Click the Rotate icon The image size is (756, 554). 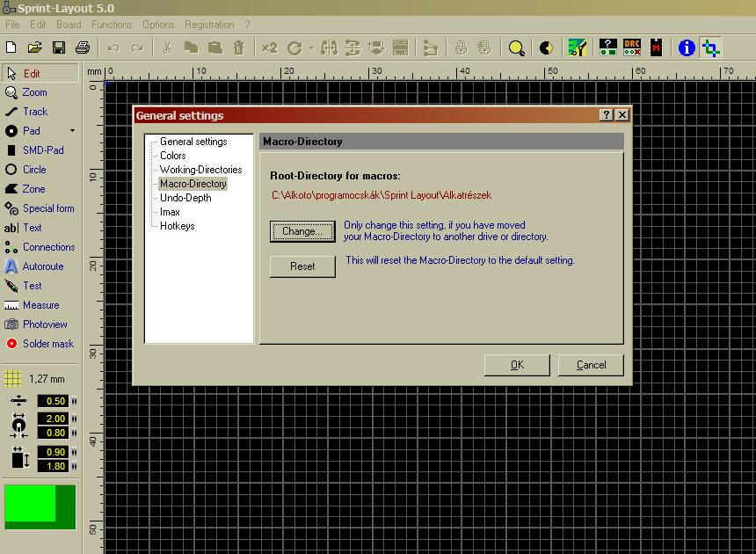point(294,47)
